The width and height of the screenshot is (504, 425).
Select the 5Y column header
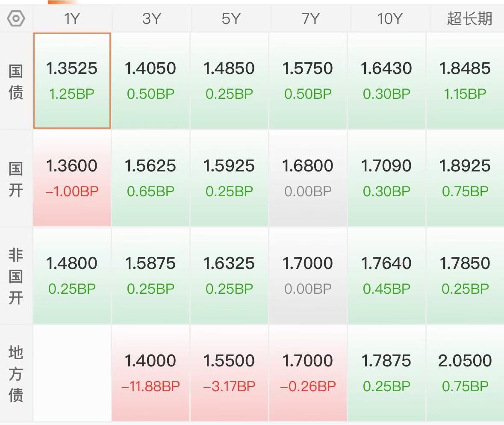pos(230,19)
